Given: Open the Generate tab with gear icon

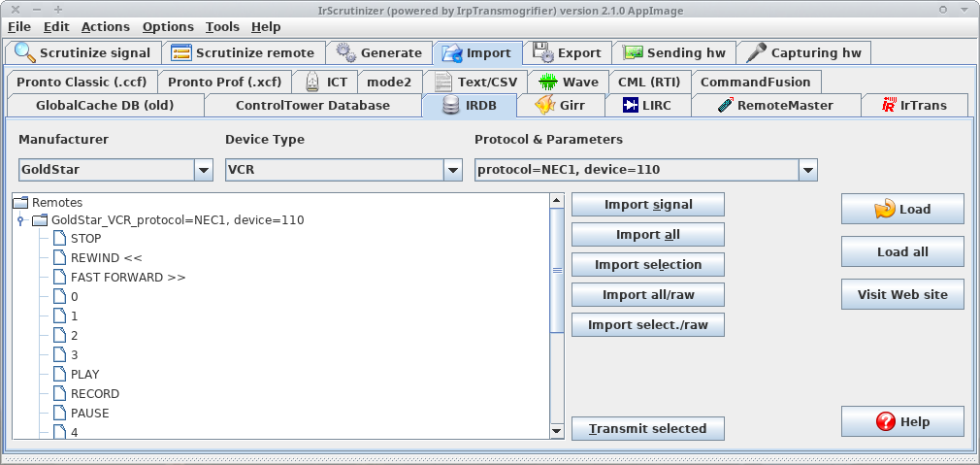Looking at the screenshot, I should click(x=378, y=52).
